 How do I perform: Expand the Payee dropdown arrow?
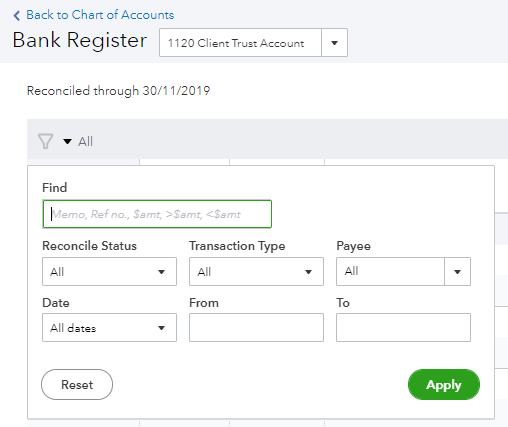click(457, 272)
